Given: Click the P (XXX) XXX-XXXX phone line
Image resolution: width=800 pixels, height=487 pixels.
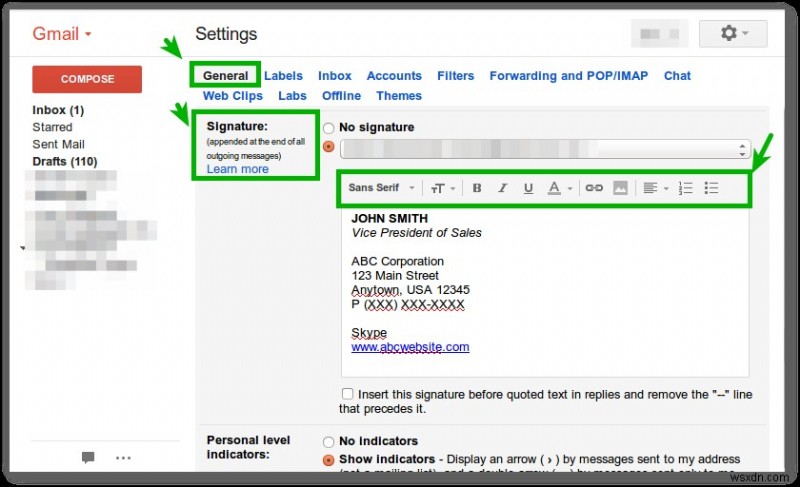Looking at the screenshot, I should (408, 304).
